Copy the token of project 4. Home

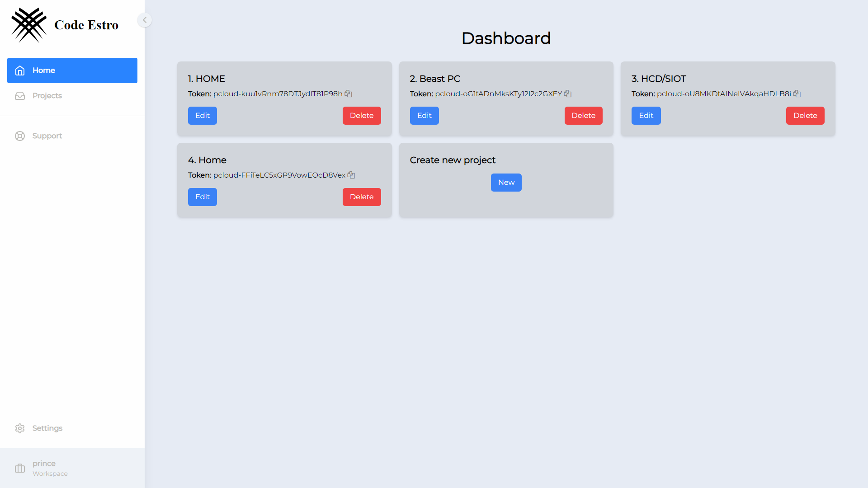(x=351, y=175)
